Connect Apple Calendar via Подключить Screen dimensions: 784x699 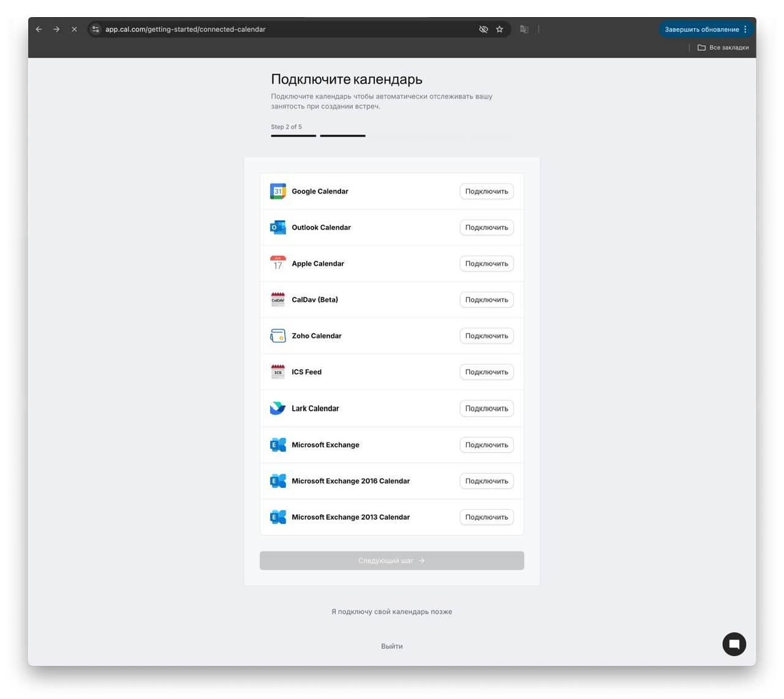click(486, 264)
